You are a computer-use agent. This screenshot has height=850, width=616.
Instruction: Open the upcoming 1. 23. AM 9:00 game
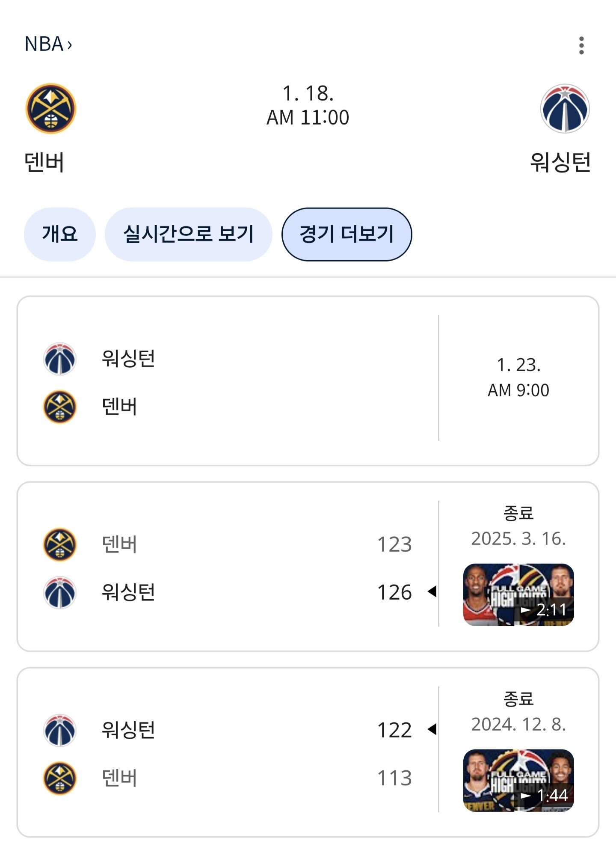tap(308, 381)
